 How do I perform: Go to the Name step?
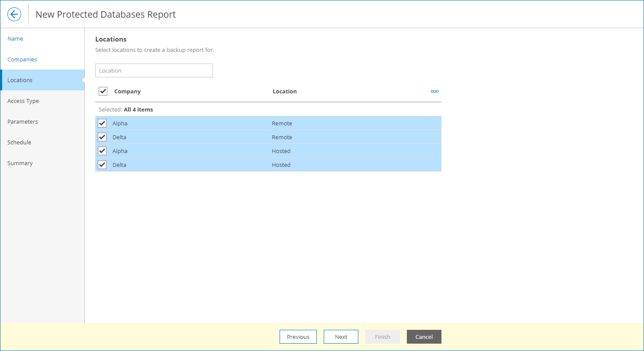[15, 38]
